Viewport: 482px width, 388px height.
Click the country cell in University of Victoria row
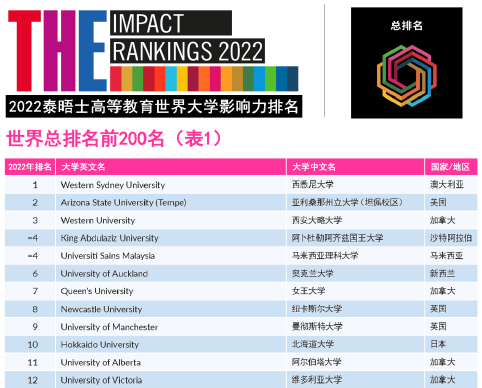(451, 380)
